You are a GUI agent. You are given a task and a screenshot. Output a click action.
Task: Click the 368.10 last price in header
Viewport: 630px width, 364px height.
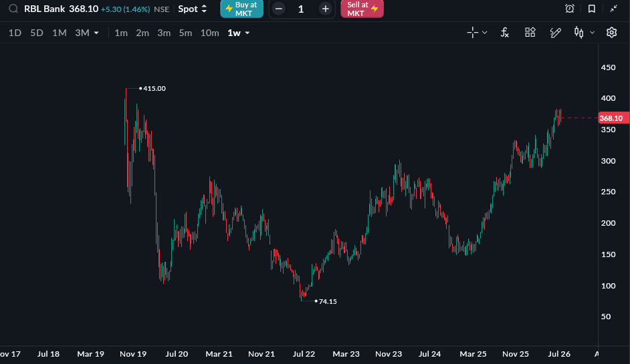point(84,9)
